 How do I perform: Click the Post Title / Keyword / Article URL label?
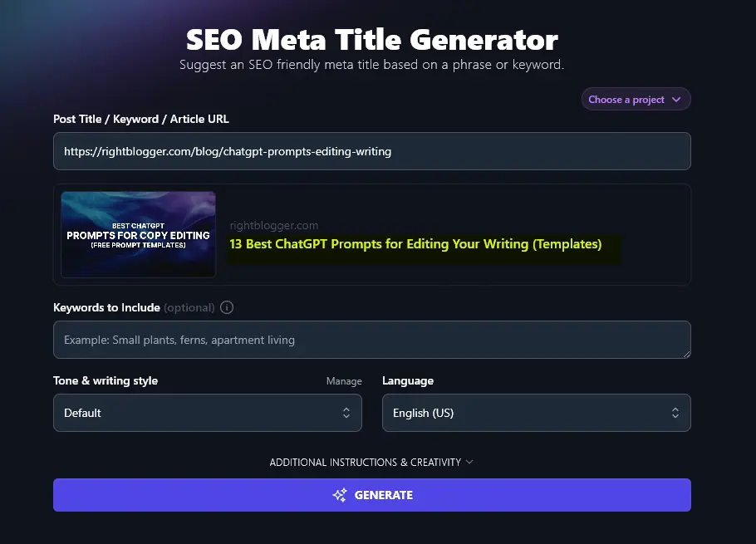click(x=141, y=119)
